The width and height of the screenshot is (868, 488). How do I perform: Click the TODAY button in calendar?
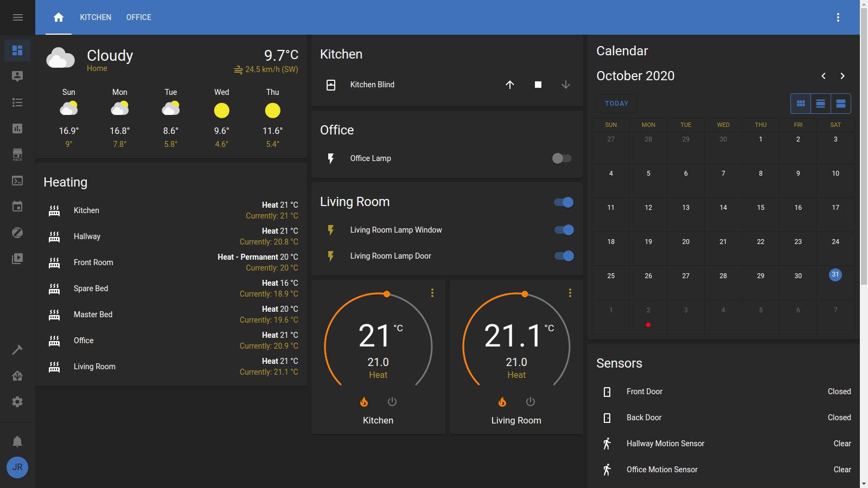tap(616, 104)
